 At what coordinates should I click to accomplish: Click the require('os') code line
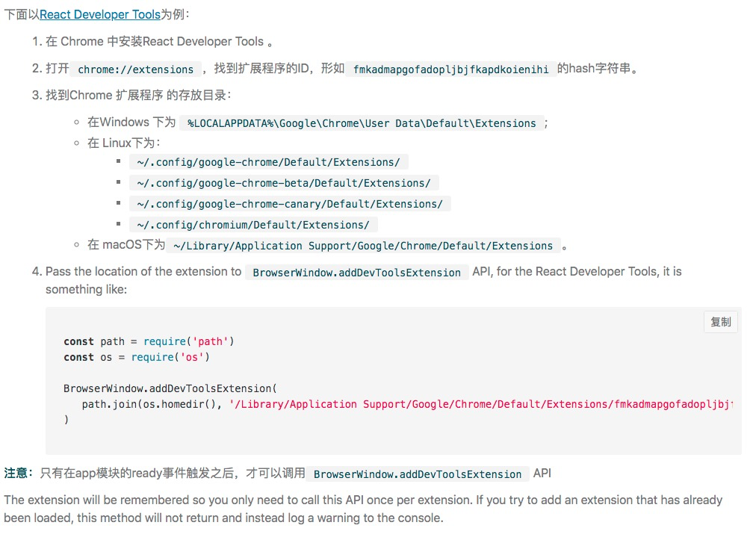(x=137, y=357)
